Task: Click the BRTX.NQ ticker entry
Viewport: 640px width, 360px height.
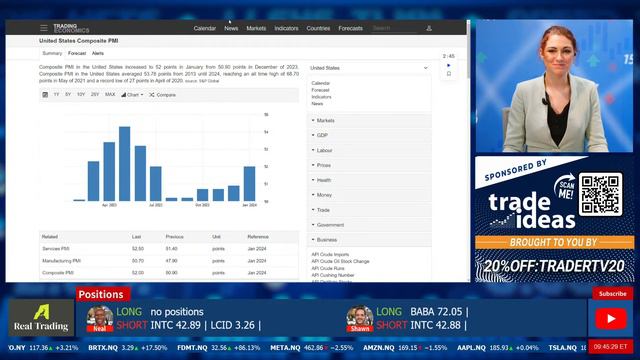Action: pos(128,348)
